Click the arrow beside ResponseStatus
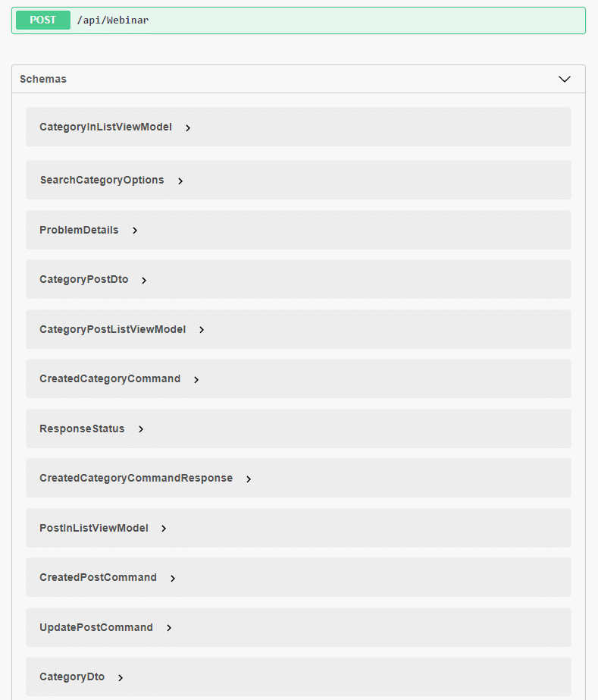This screenshot has height=700, width=598. [x=140, y=429]
